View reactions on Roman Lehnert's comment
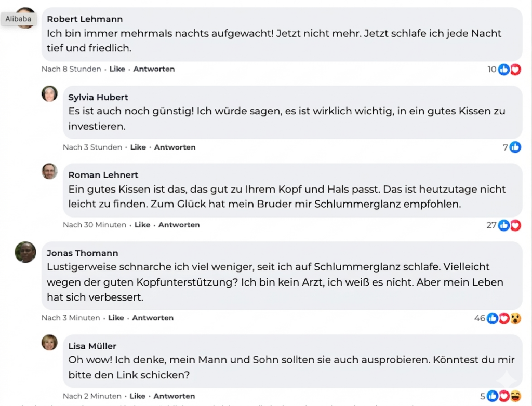The image size is (532, 406). [x=509, y=225]
